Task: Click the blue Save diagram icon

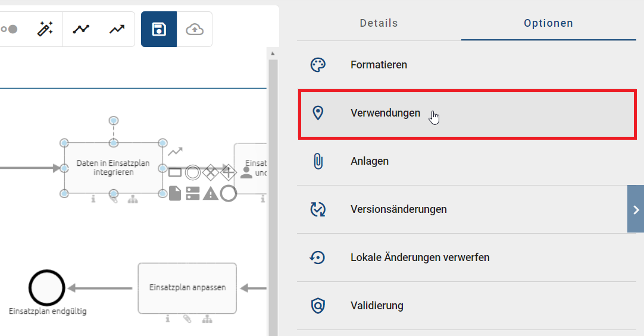Action: pyautogui.click(x=159, y=29)
